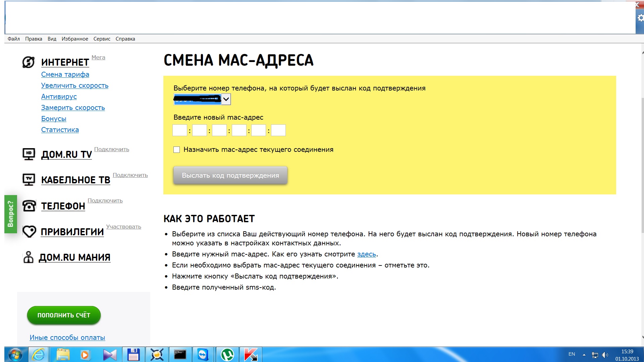Image resolution: width=644 pixels, height=362 pixels.
Task: Click the green ПОПОЛНИТЬ СЧЁТ button
Action: pos(64,315)
